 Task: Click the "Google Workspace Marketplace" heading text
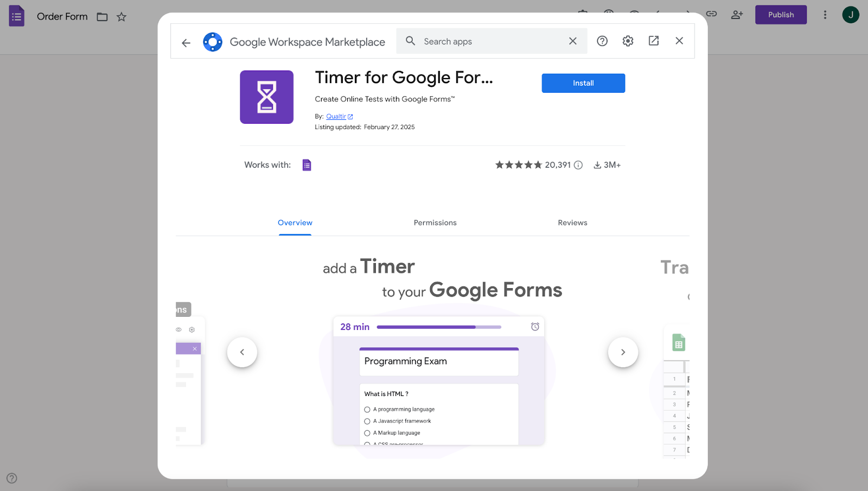[308, 42]
